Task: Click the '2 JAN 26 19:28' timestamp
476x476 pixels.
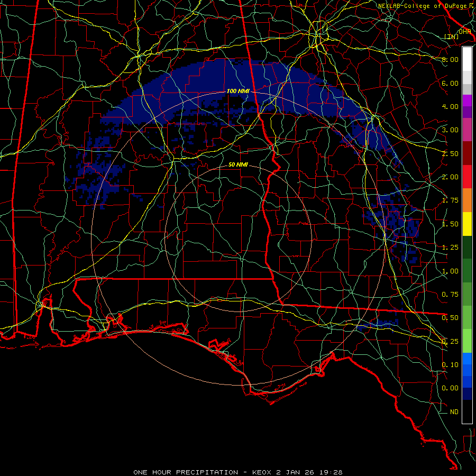Action: (x=309, y=472)
